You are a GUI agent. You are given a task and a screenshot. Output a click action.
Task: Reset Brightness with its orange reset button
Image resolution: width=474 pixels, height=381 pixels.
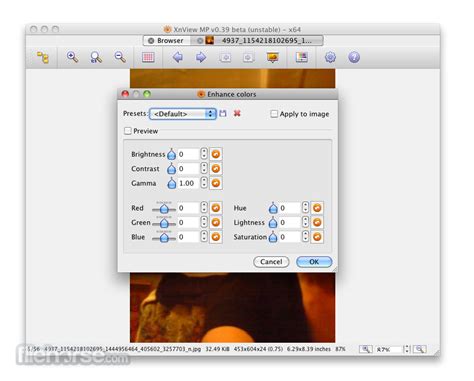(x=216, y=154)
